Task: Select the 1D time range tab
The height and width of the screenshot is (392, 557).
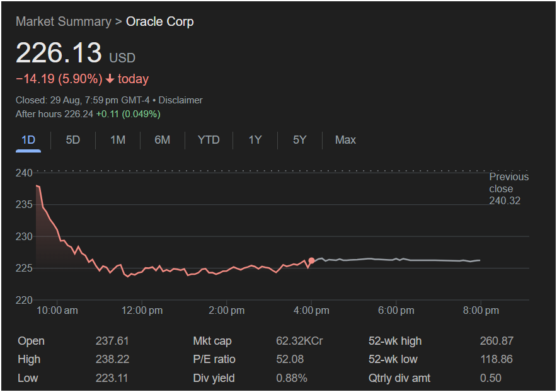Action: click(x=28, y=140)
